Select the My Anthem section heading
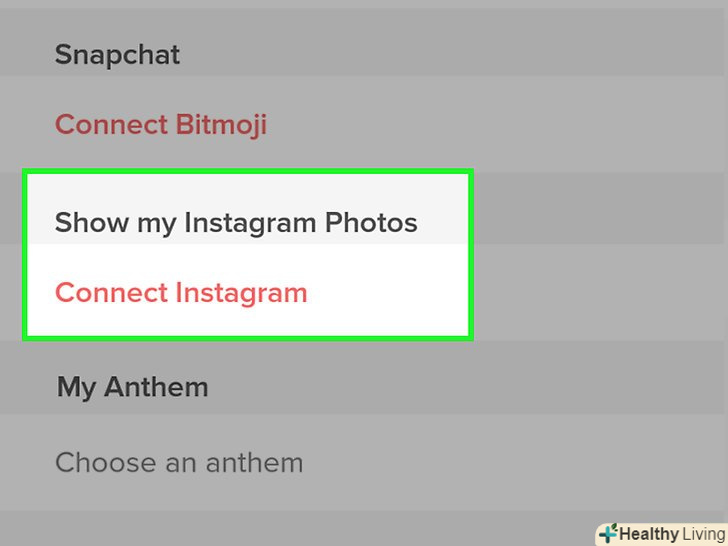Viewport: 728px width, 546px height. pos(133,387)
